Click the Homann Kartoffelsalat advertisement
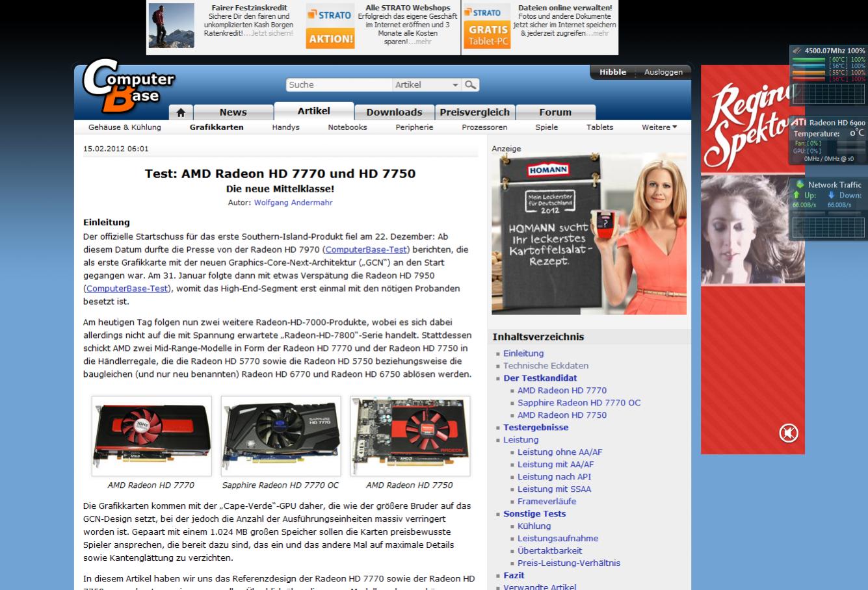868x590 pixels. click(x=589, y=234)
